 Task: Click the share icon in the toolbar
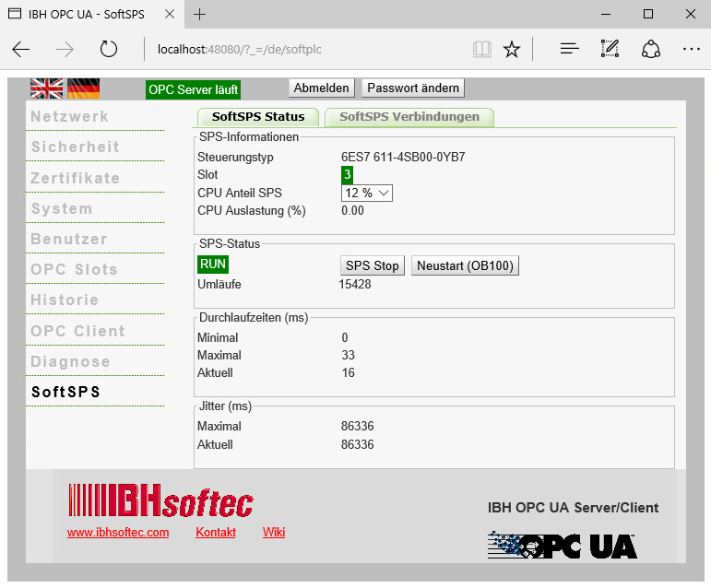(651, 49)
